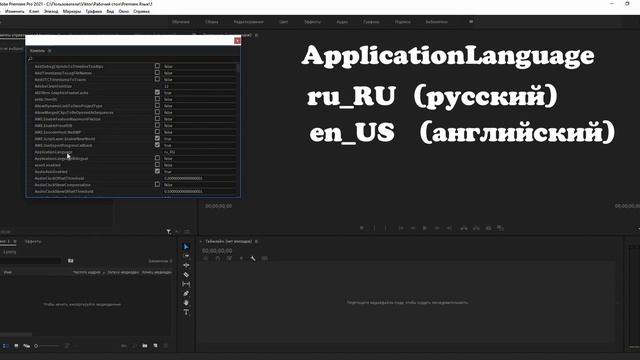This screenshot has width=640, height=360.
Task: Open the Окно menu
Action: (124, 11)
